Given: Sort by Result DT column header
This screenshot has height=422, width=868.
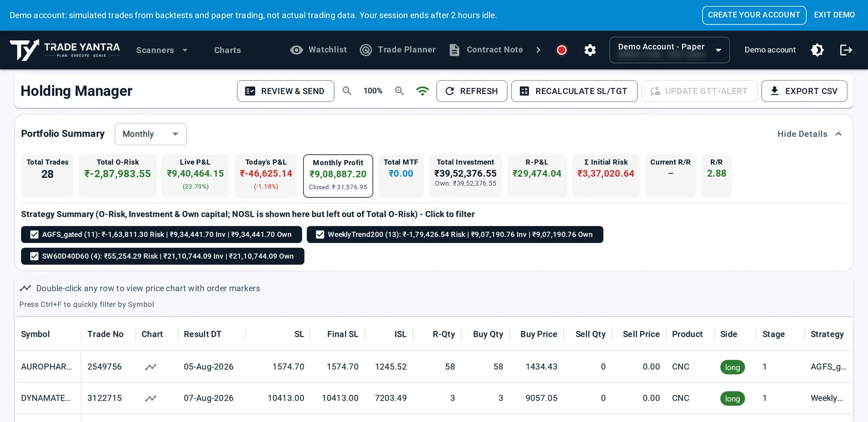Looking at the screenshot, I should tap(202, 334).
